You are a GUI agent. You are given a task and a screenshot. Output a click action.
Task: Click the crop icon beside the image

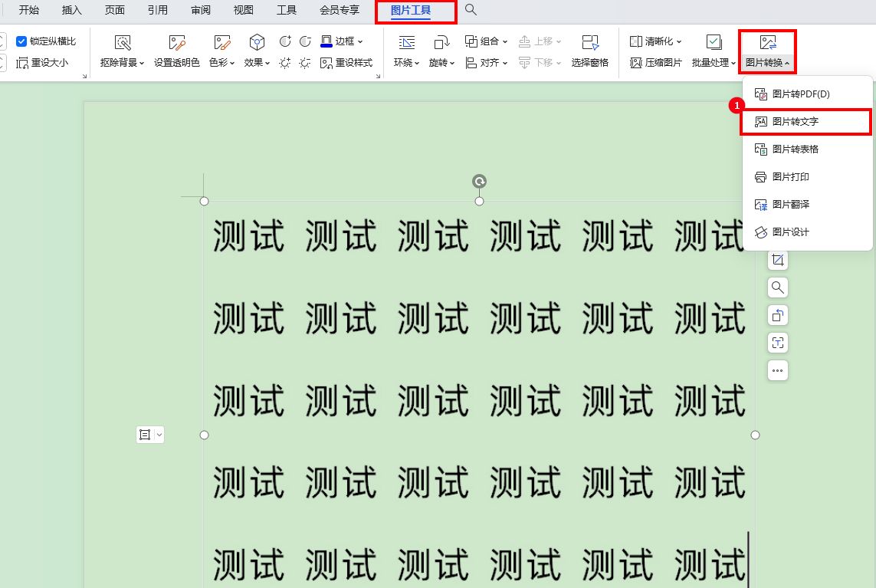(x=778, y=260)
